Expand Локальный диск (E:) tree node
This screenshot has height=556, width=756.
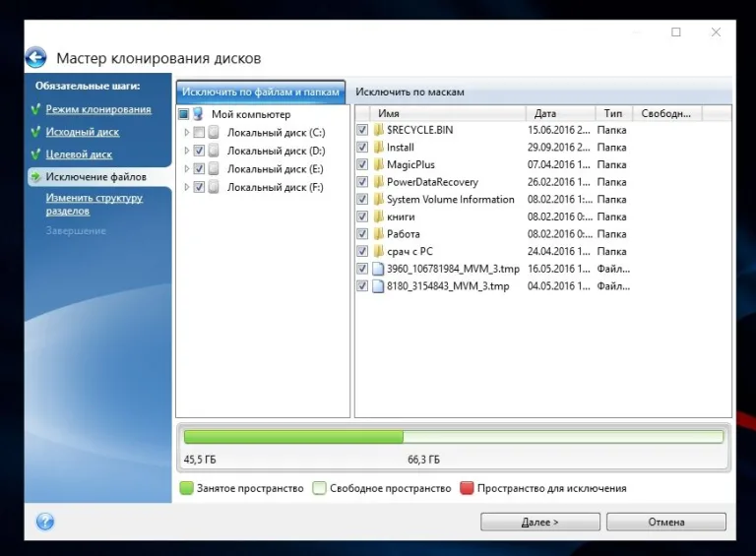(x=187, y=168)
